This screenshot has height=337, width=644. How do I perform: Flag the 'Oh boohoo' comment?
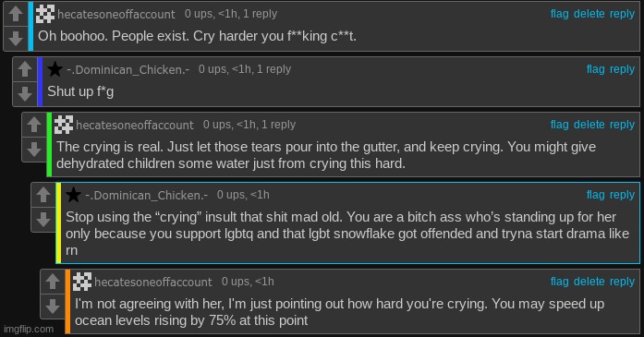point(559,14)
